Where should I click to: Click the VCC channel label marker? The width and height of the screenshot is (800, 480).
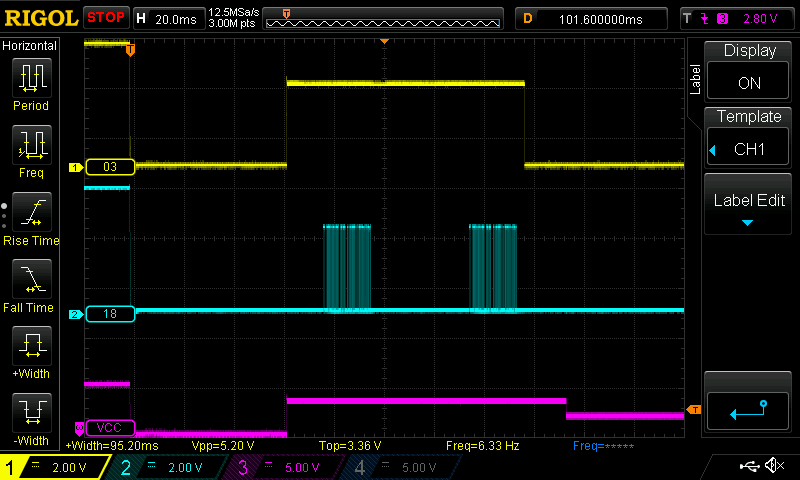tap(108, 426)
